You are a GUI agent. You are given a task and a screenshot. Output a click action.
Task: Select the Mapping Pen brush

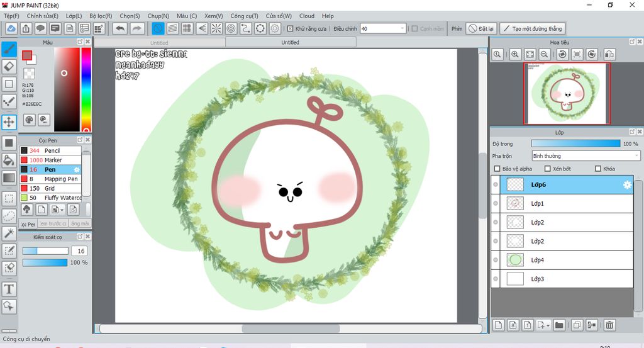[50, 179]
